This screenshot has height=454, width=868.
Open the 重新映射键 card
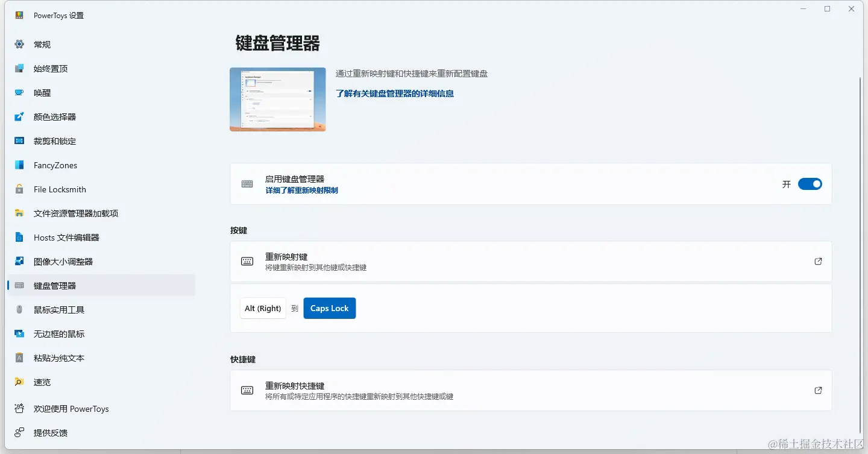pyautogui.click(x=530, y=262)
